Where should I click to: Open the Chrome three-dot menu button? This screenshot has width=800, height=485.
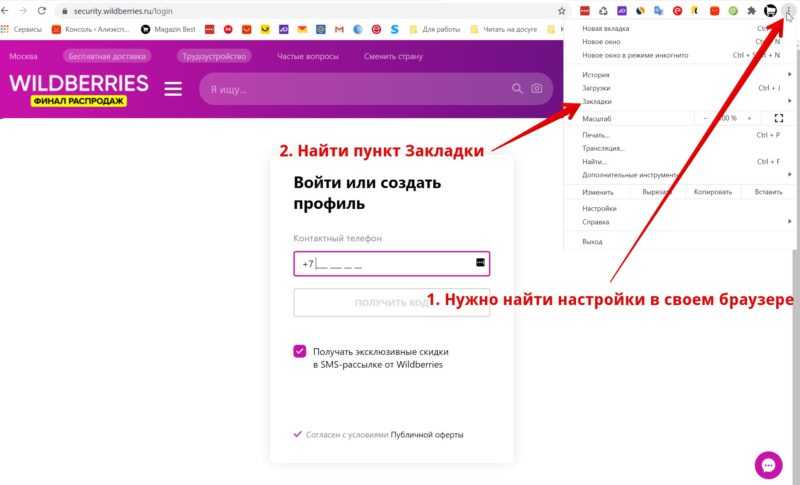click(x=788, y=11)
